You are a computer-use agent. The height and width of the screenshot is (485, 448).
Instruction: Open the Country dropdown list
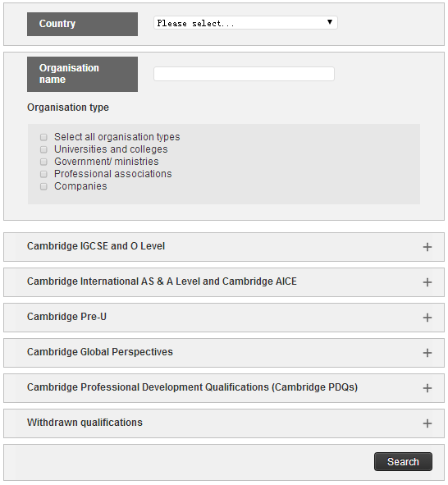tap(245, 23)
